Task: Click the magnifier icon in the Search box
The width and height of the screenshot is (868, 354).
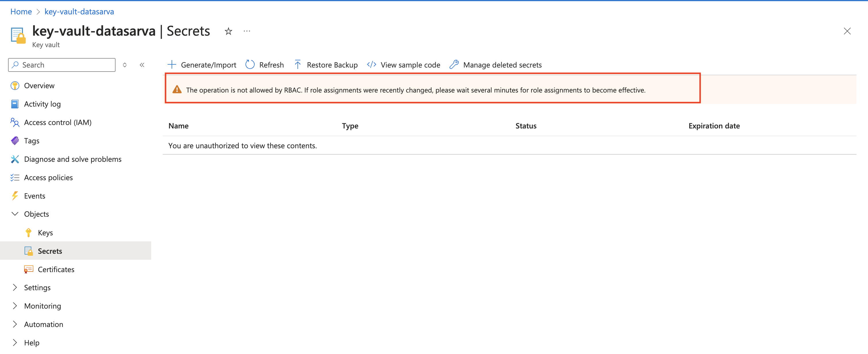Action: 15,65
